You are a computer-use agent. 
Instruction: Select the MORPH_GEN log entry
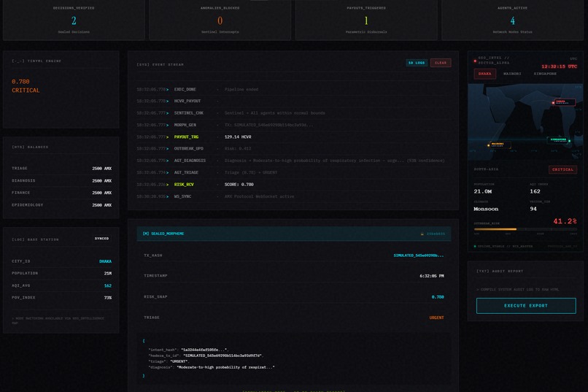pos(293,125)
